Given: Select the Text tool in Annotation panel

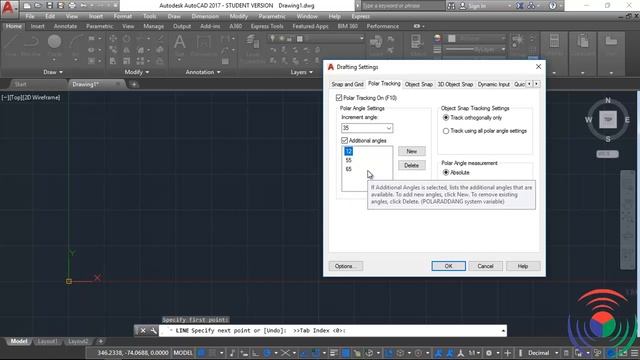Looking at the screenshot, I should 180,45.
